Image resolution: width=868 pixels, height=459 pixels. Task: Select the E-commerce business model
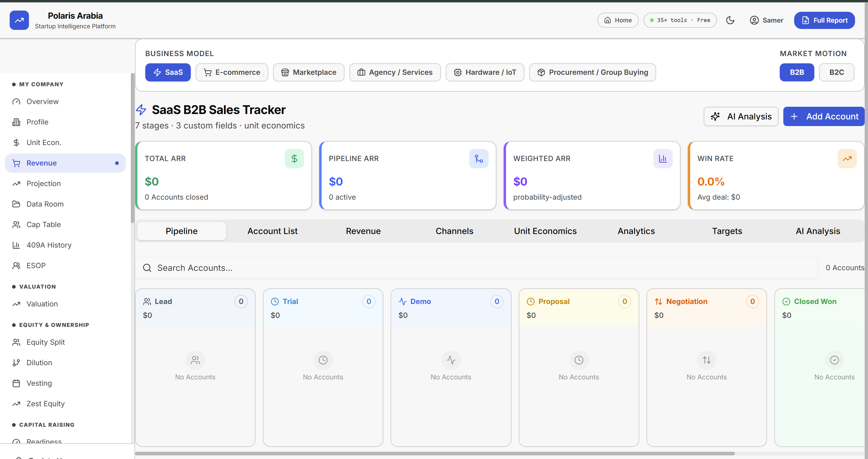[x=232, y=72]
